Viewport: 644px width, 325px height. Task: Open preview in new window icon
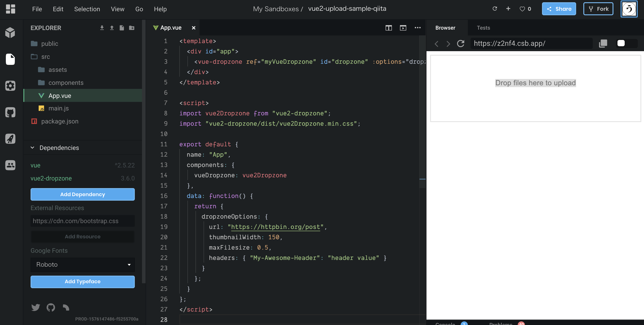point(603,44)
